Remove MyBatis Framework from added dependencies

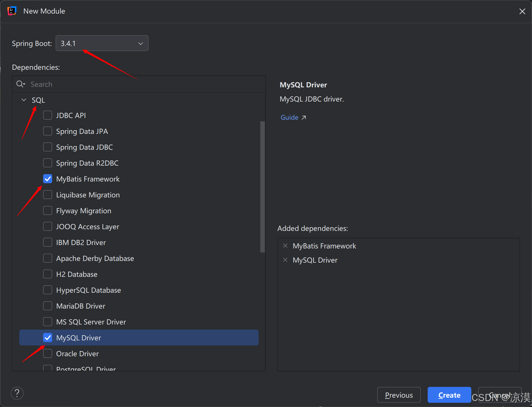click(x=285, y=246)
